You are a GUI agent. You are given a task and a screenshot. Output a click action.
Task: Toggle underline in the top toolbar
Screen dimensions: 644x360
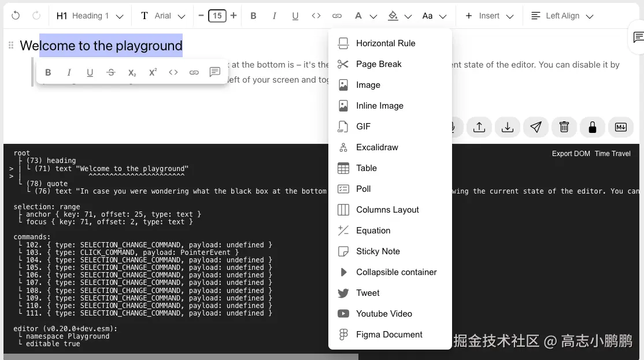(295, 16)
